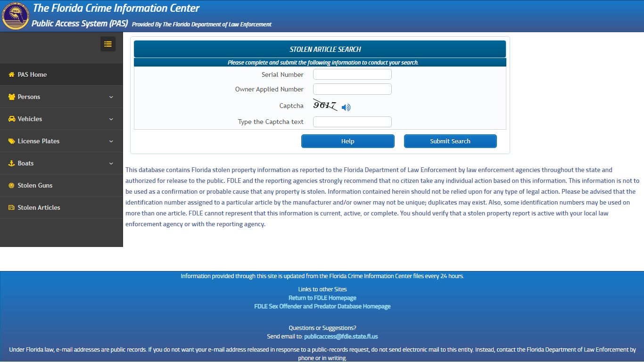Click the Persons group icon
Screen dimensions: 644x362
[12, 97]
